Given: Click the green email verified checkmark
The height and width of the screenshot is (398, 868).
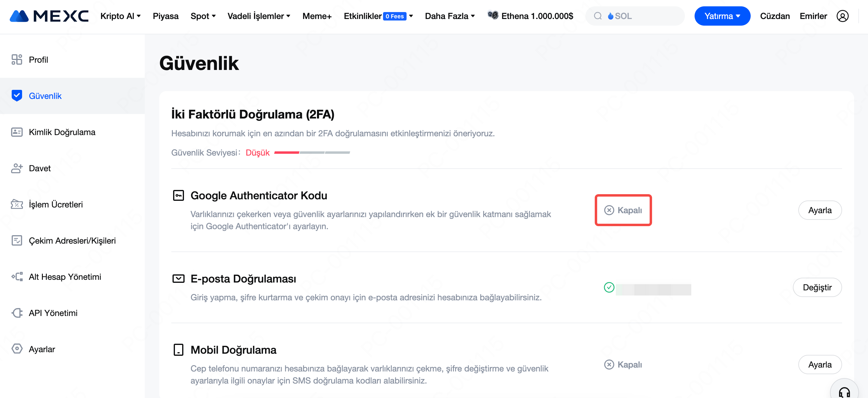Looking at the screenshot, I should (609, 287).
